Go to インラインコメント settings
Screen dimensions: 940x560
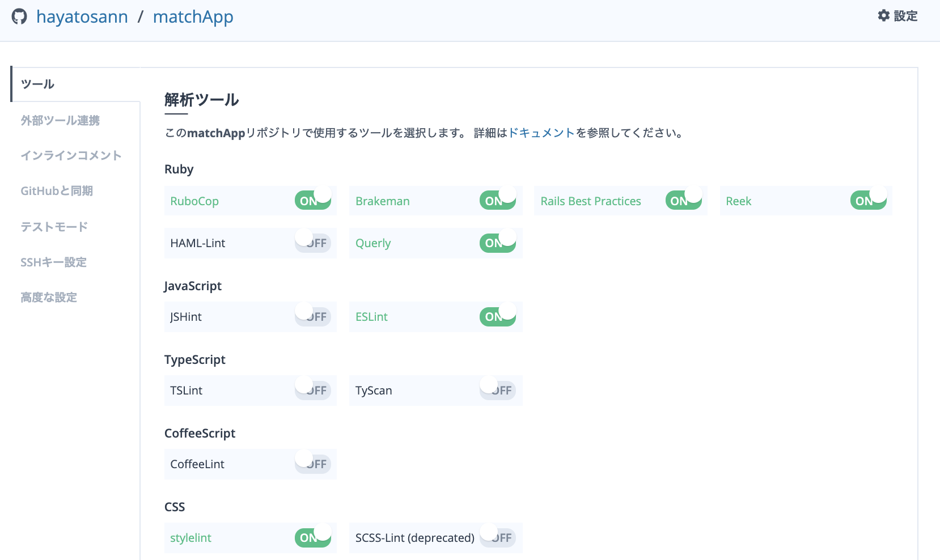point(71,155)
